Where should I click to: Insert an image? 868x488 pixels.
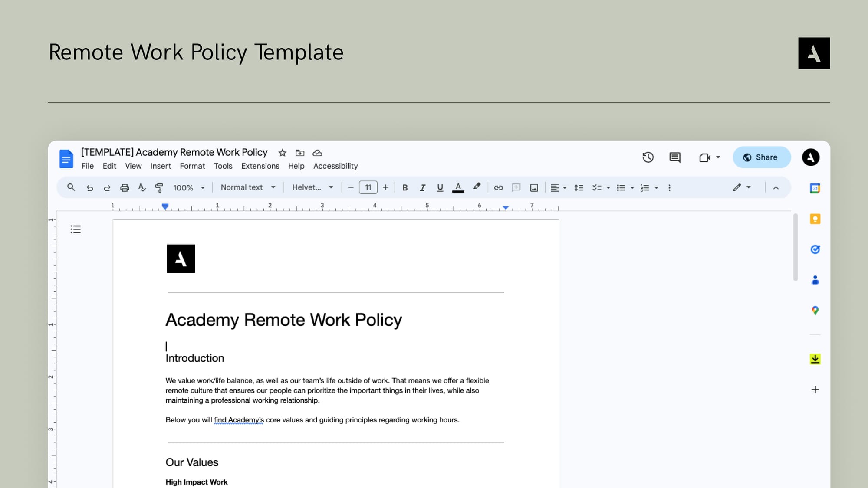pos(534,187)
